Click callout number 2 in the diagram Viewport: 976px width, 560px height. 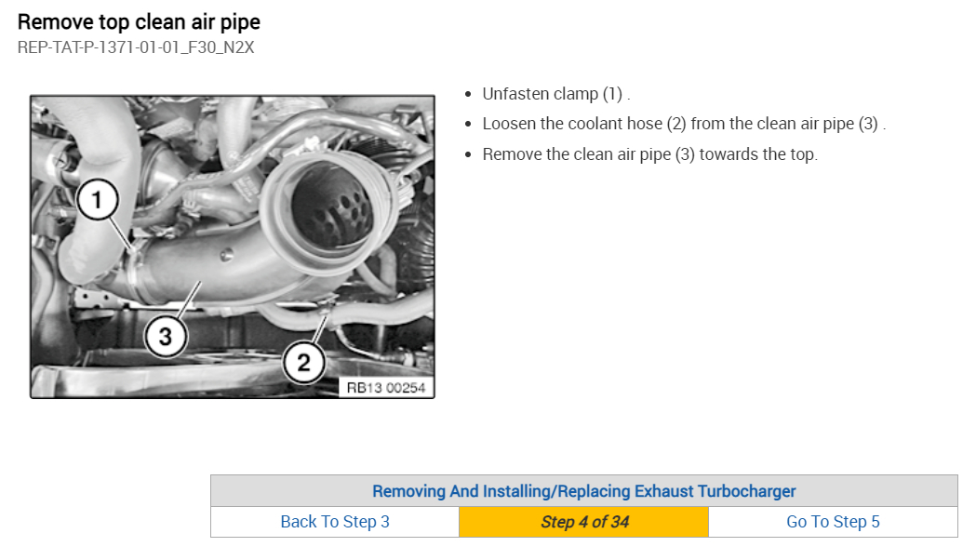pos(303,362)
